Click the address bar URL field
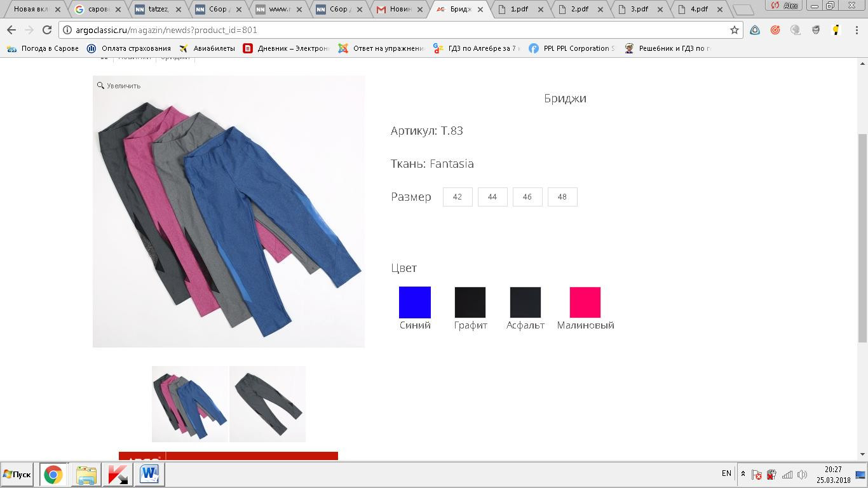Image resolution: width=868 pixels, height=488 pixels. tap(400, 30)
